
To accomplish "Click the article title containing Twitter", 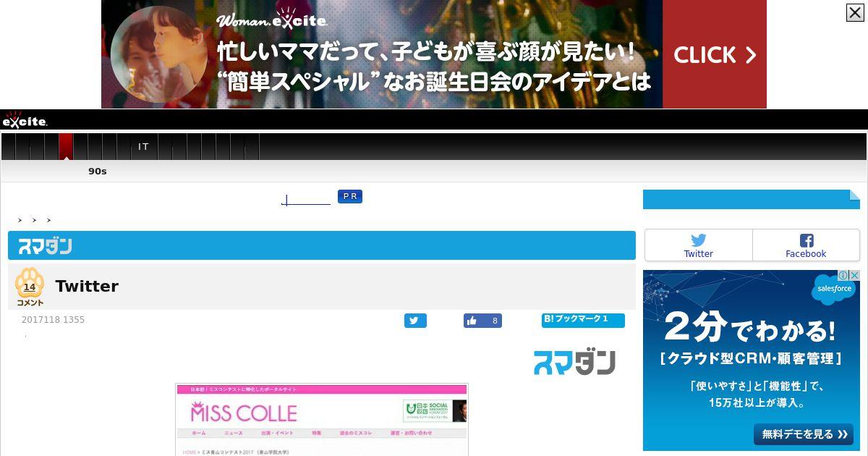I will click(x=87, y=287).
